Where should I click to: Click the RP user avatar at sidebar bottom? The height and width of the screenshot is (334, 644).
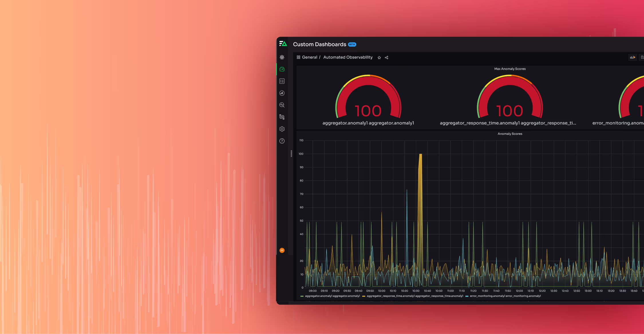pos(282,250)
